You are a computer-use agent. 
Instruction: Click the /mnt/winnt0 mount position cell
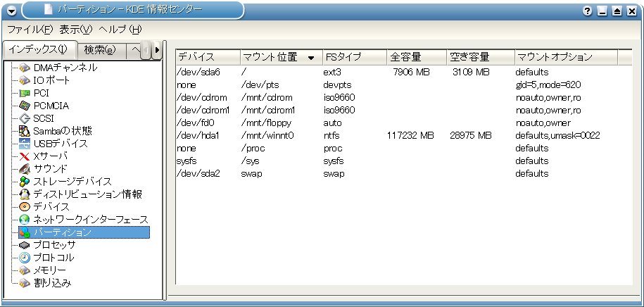[267, 136]
